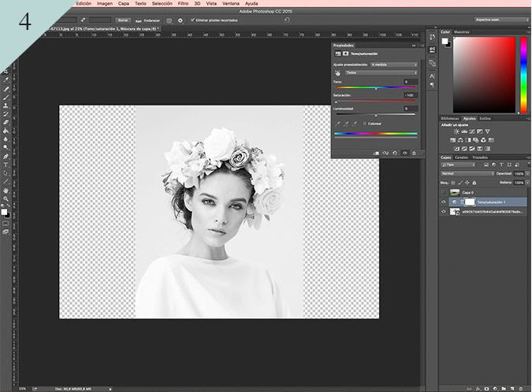Toggle lock transparent pixels
This screenshot has width=532, height=392.
point(453,183)
